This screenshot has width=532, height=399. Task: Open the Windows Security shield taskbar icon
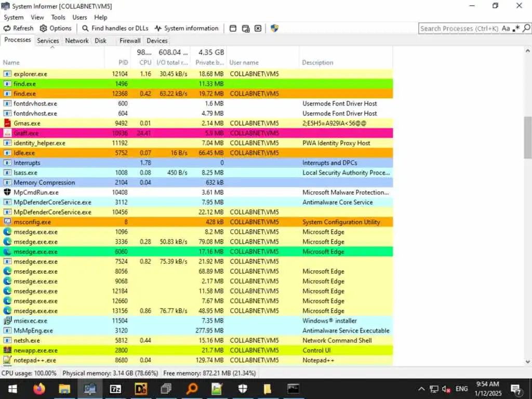point(243,389)
